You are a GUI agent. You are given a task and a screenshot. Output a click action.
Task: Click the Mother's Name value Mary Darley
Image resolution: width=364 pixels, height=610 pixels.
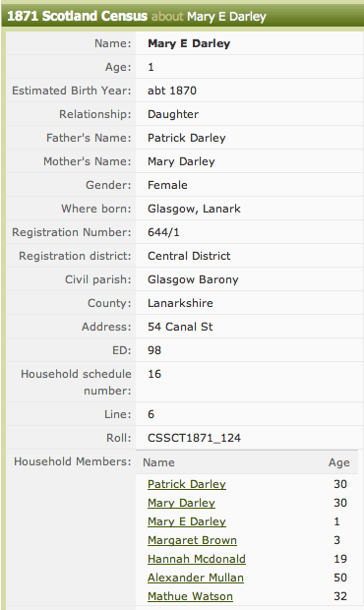pos(181,161)
